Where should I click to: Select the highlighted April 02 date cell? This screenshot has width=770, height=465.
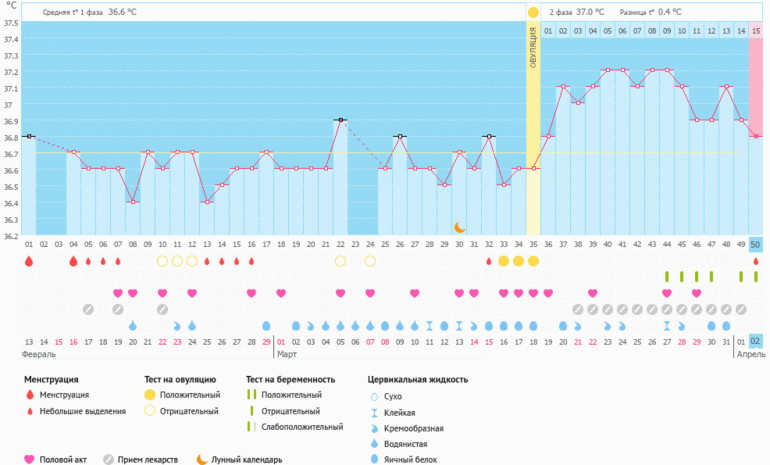755,341
